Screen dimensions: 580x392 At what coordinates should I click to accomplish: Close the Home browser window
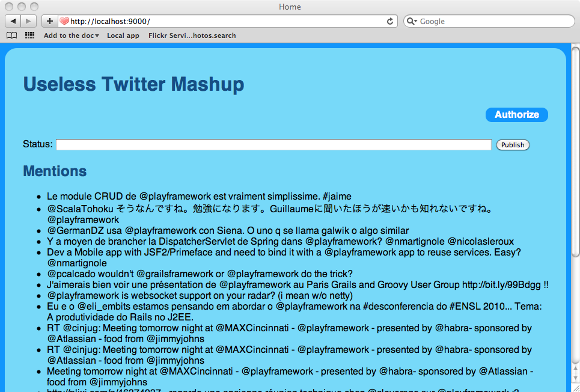click(x=10, y=7)
